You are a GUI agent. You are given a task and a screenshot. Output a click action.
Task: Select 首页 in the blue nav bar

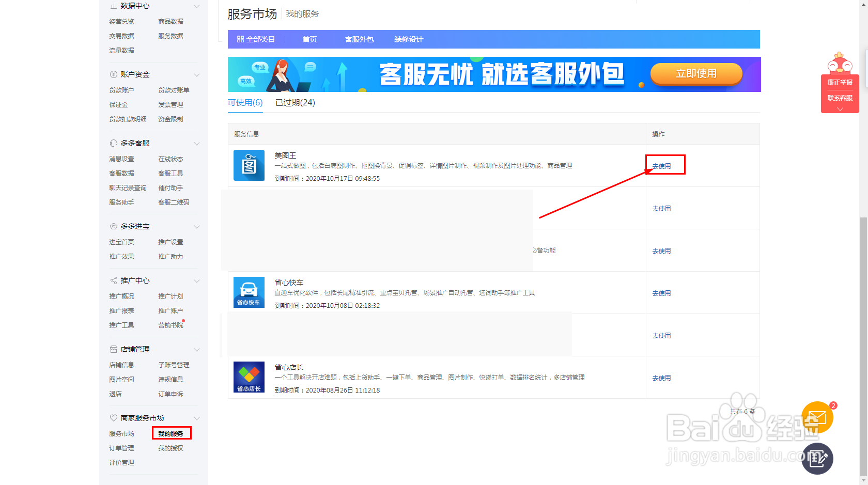click(309, 39)
